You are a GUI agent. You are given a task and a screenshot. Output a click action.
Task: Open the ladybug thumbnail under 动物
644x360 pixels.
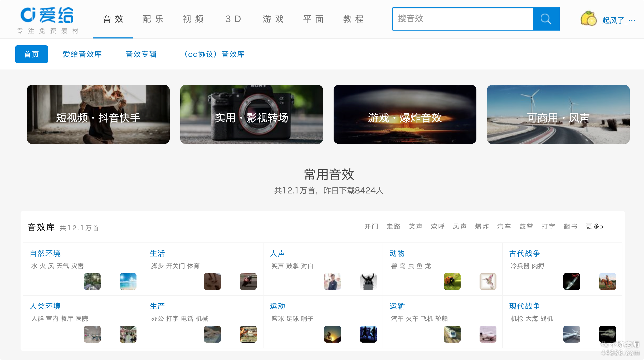coord(452,281)
